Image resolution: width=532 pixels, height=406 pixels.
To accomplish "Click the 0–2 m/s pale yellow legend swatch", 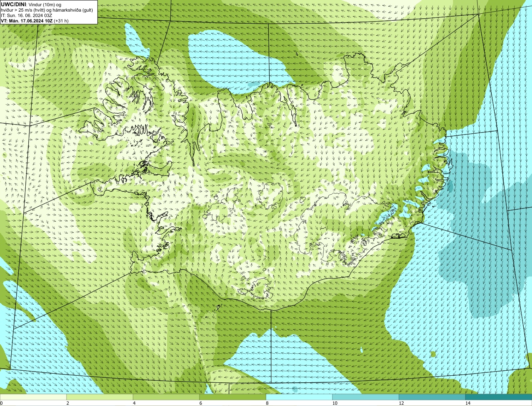I will (33, 397).
